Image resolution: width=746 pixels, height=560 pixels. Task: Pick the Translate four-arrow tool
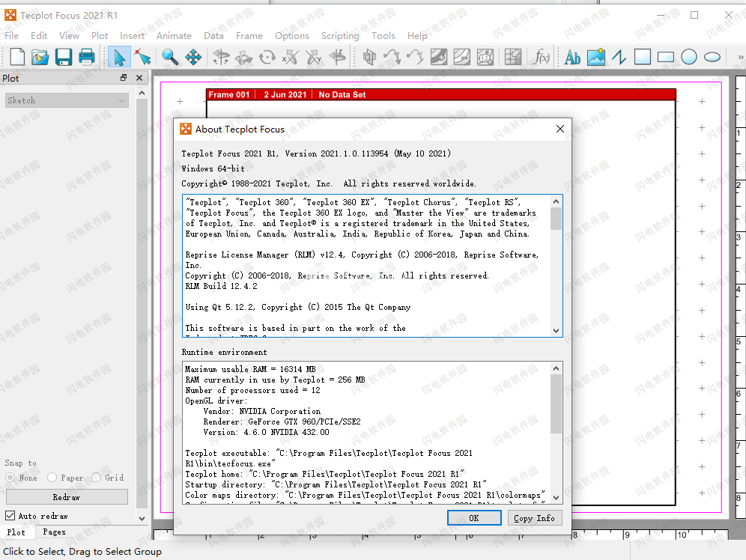coord(193,57)
